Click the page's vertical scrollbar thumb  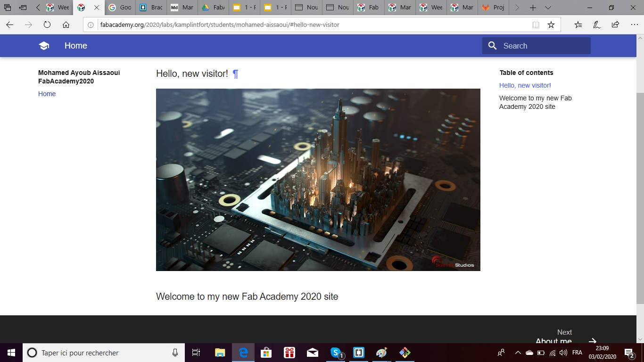pyautogui.click(x=640, y=198)
